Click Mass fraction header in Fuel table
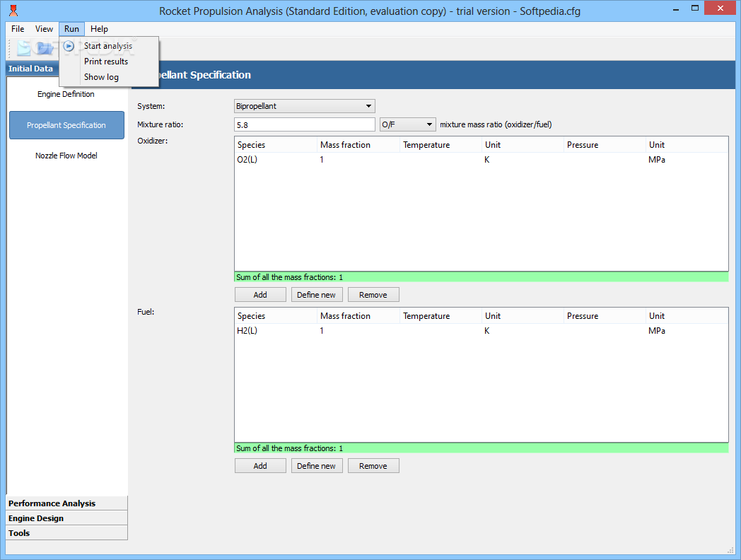The height and width of the screenshot is (560, 741). tap(358, 316)
